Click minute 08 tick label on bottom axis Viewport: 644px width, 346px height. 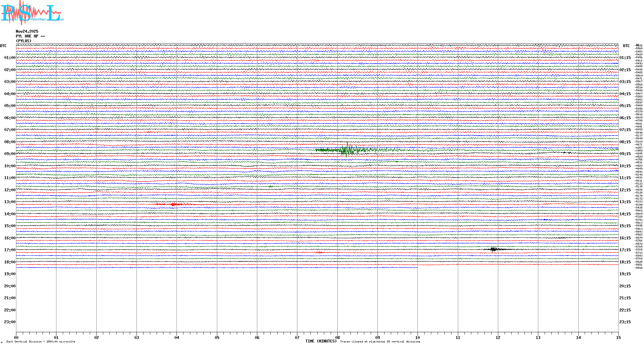337,337
